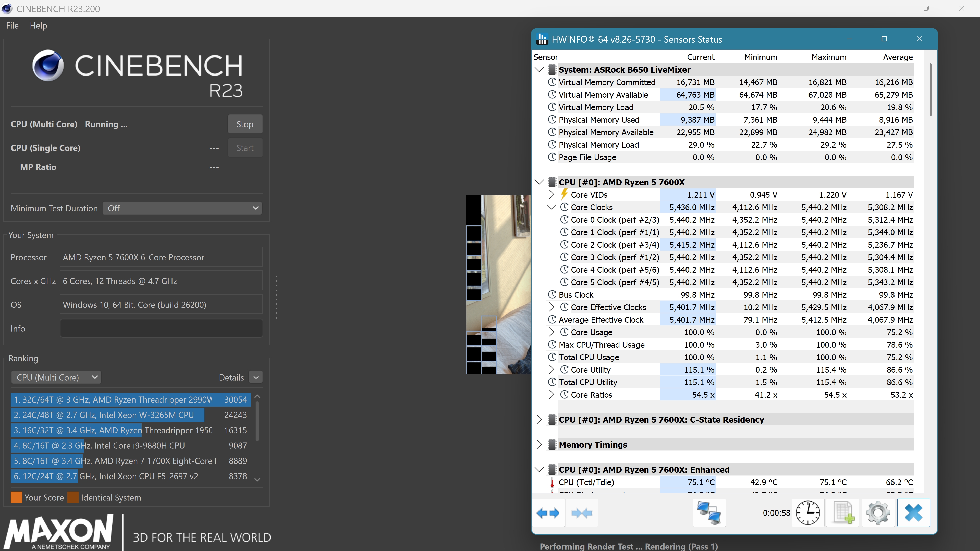The image size is (980, 551).
Task: Click the collapse columns arrows icon in HWiNFO
Action: coord(581,513)
